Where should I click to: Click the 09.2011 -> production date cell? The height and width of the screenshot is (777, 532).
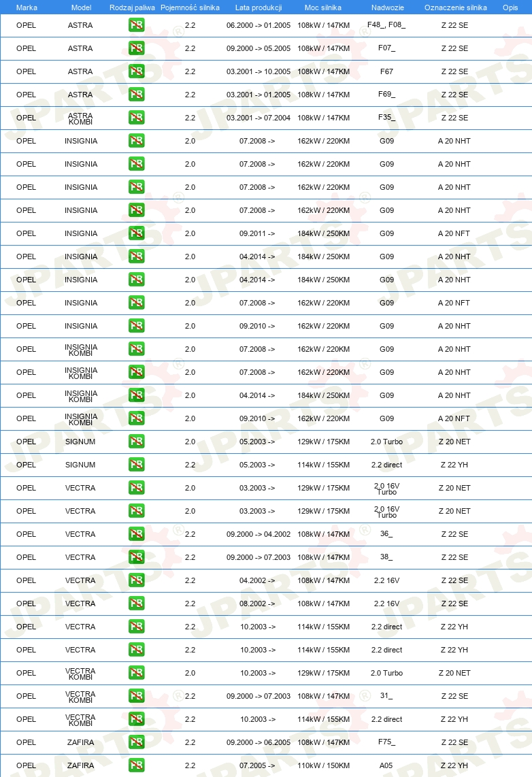tap(257, 233)
